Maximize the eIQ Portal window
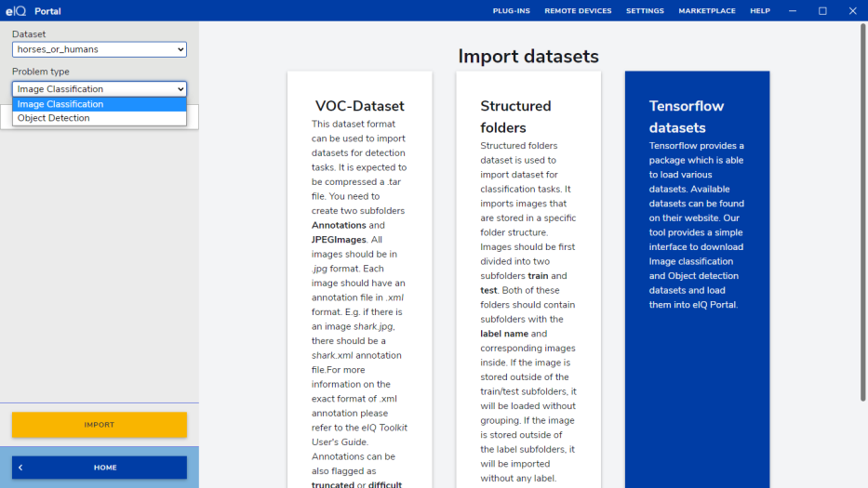This screenshot has width=868, height=488. click(x=822, y=11)
